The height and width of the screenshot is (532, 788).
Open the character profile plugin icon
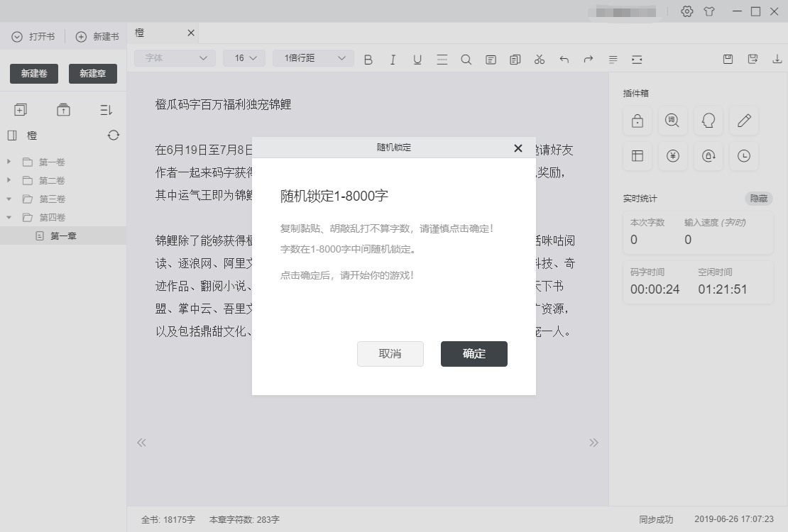pyautogui.click(x=708, y=121)
